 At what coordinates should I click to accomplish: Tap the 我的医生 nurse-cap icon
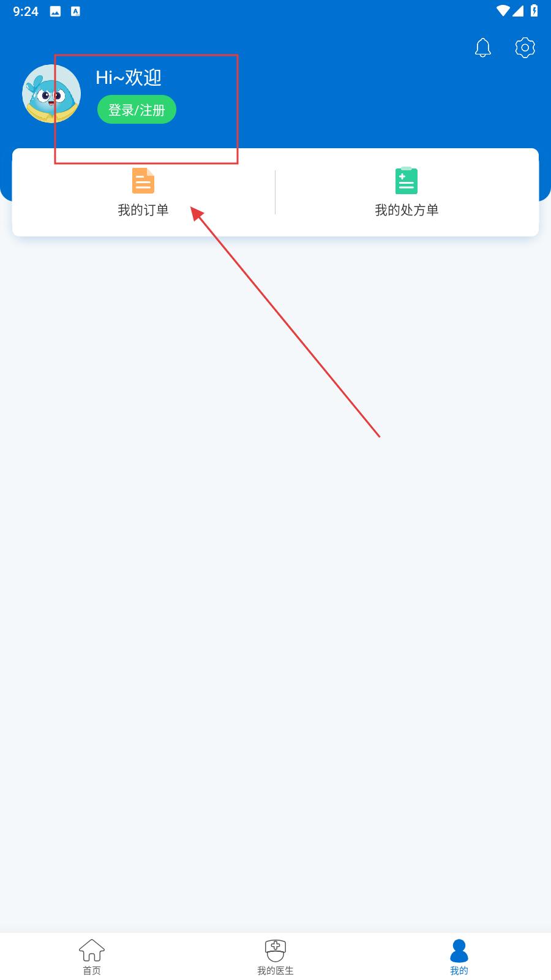click(x=275, y=950)
